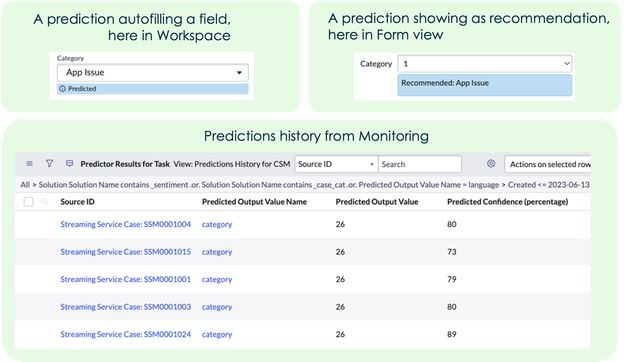The width and height of the screenshot is (629, 362).
Task: Click the filter funnel icon
Action: click(49, 163)
